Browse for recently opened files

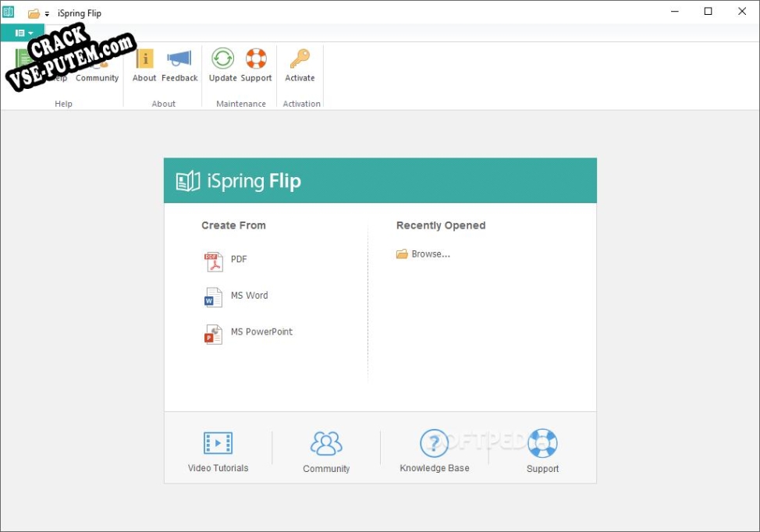pyautogui.click(x=423, y=254)
